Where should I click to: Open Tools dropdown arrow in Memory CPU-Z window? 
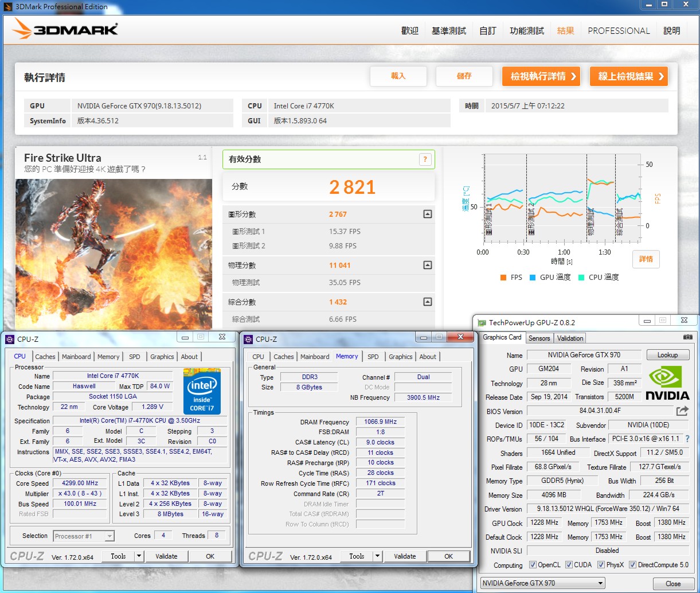point(377,556)
